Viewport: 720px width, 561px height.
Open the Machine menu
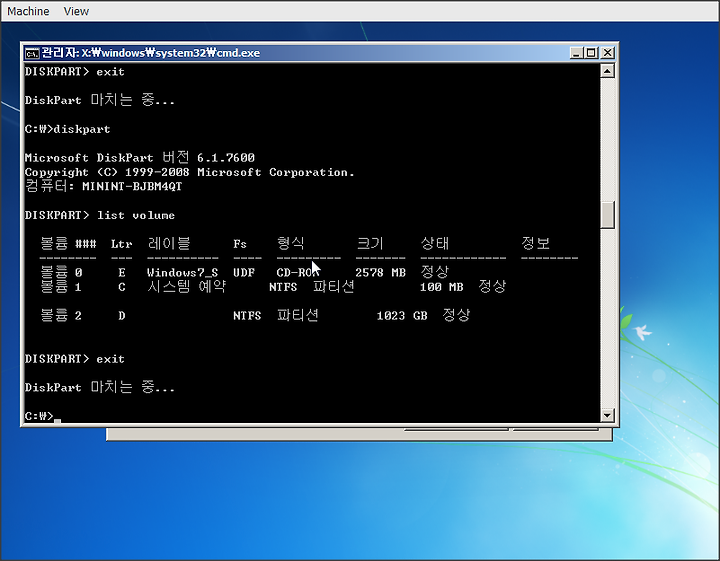tap(28, 11)
